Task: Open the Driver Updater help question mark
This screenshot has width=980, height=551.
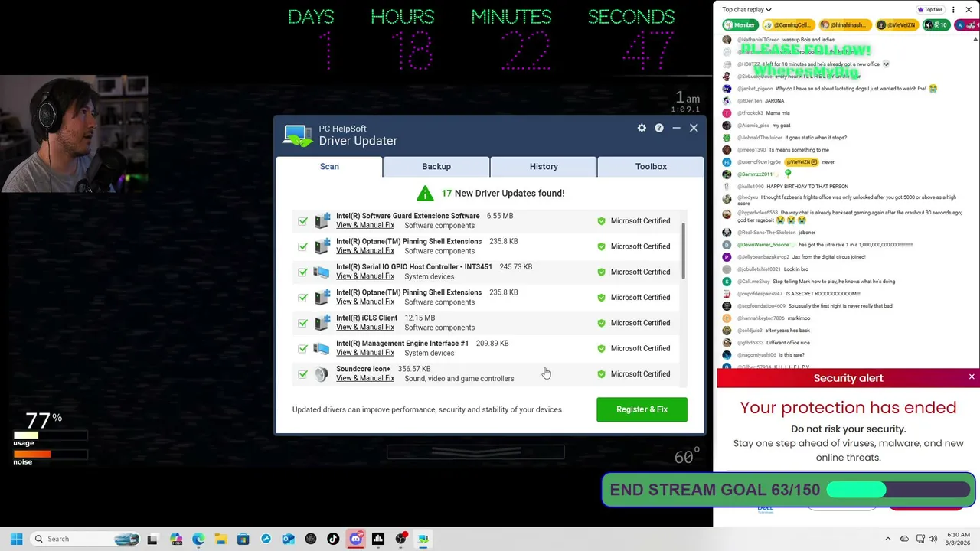Action: [658, 128]
